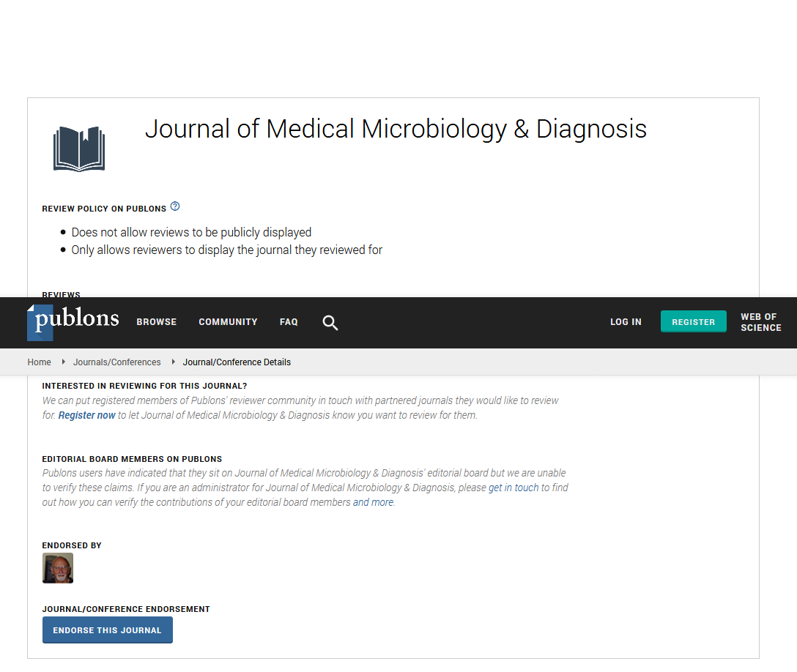Click the Log In link
Viewport: 797px width, 672px height.
pyautogui.click(x=626, y=322)
